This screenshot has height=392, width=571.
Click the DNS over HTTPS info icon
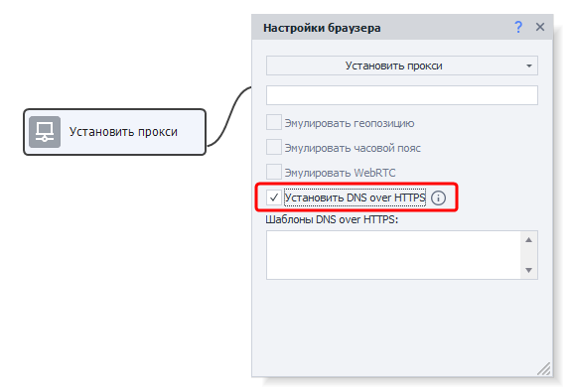click(438, 198)
